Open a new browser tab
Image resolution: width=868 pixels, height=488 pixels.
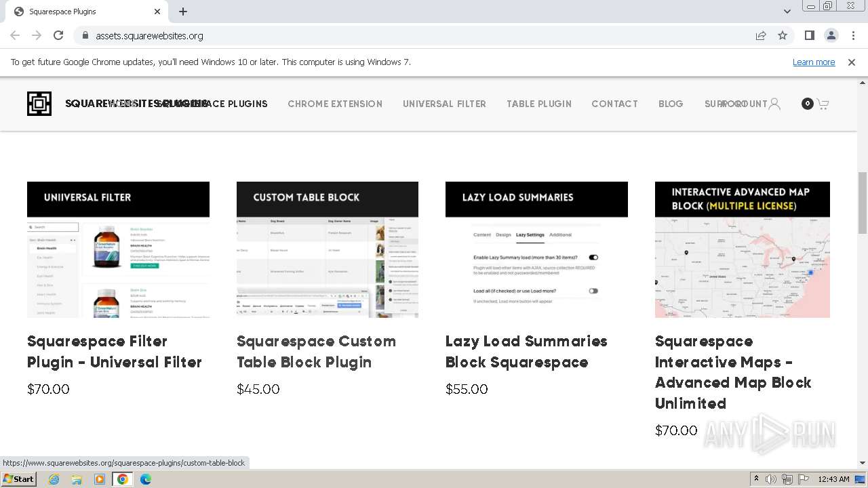183,12
